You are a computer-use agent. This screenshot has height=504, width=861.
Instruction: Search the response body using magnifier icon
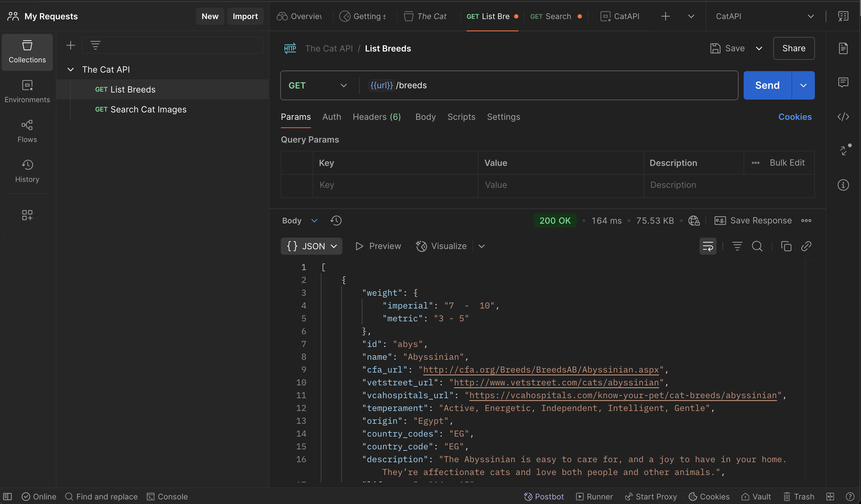[757, 246]
